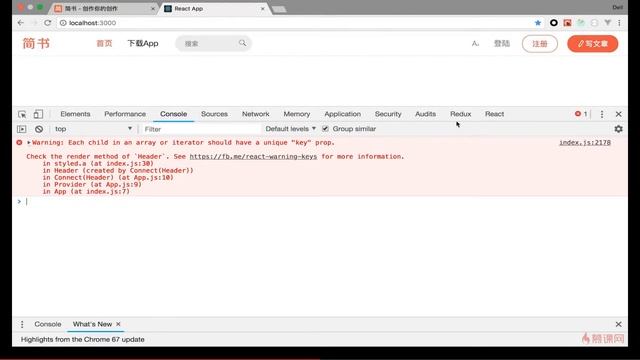This screenshot has height=360, width=640.
Task: Click the 'in Provider (at App.js:9)' line
Action: click(x=92, y=184)
